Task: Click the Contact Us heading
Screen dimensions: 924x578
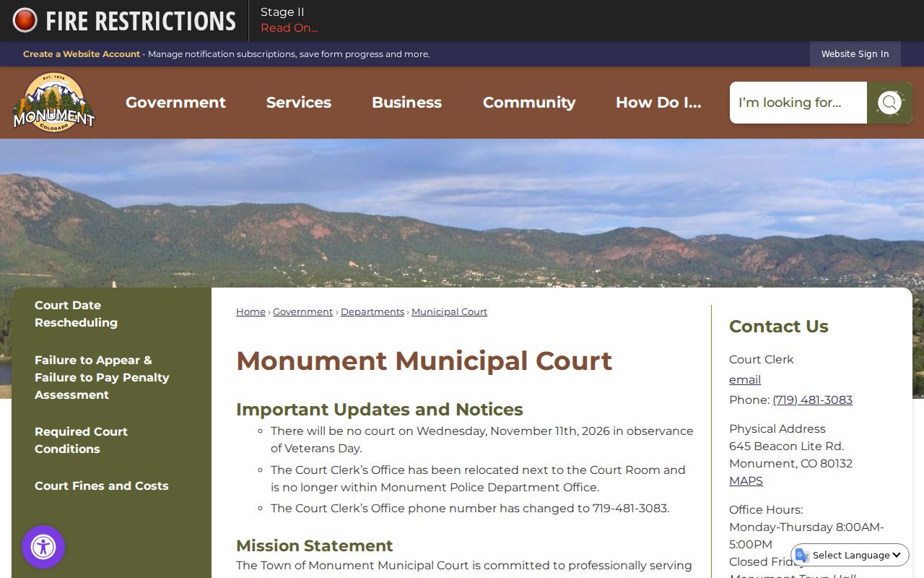Action: click(779, 327)
